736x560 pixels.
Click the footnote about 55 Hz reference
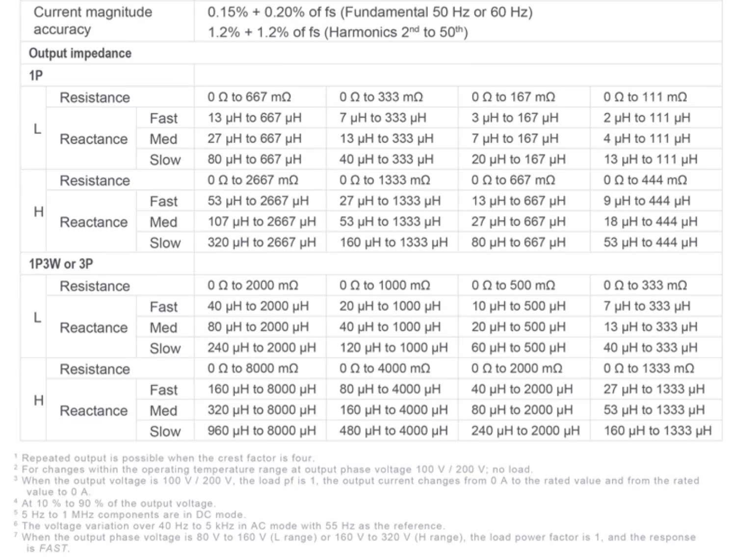coord(233,526)
